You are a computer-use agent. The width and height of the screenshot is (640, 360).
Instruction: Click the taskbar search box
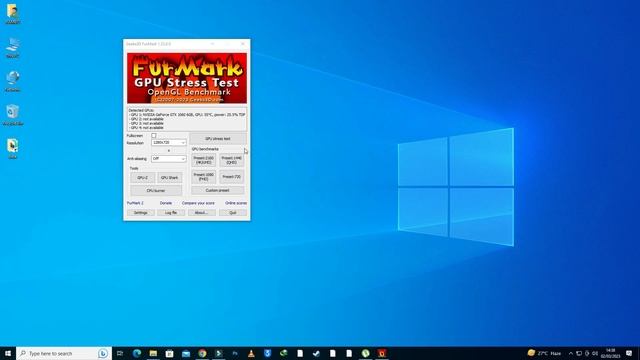tap(64, 353)
